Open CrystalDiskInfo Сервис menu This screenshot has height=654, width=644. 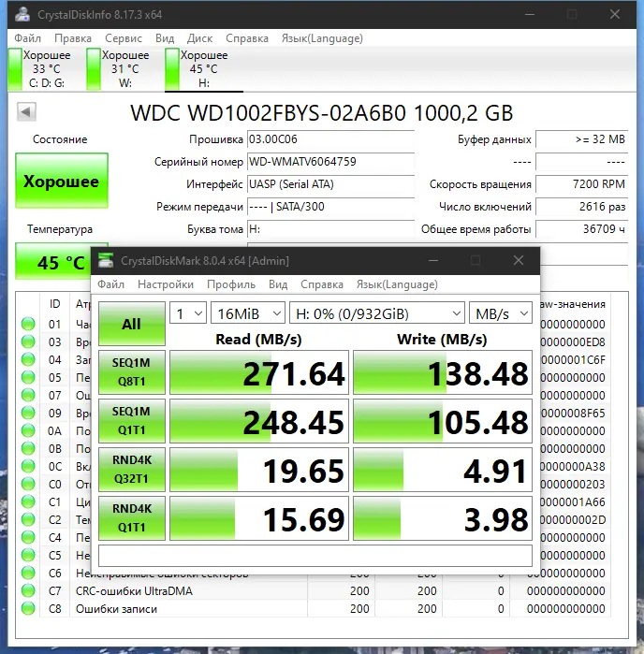[124, 38]
